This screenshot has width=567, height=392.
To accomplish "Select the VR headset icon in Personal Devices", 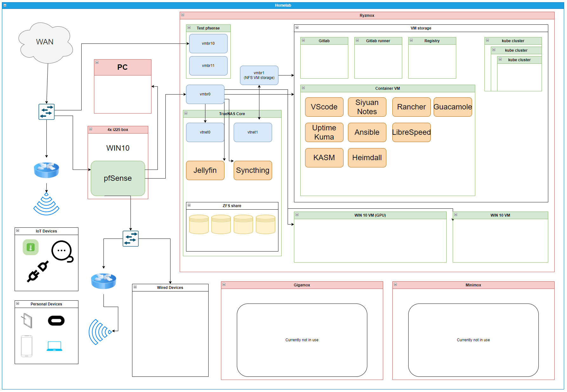I will tap(56, 321).
